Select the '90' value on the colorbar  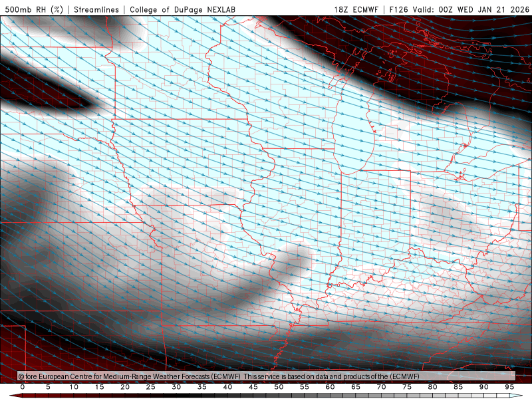pyautogui.click(x=484, y=387)
